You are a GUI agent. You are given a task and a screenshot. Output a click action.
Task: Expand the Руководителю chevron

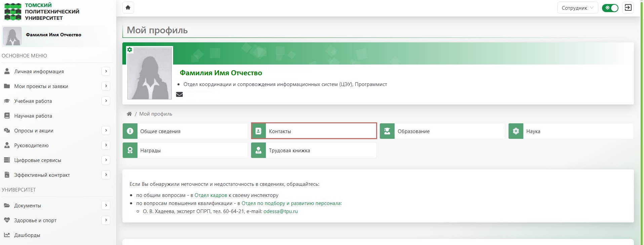pyautogui.click(x=106, y=145)
